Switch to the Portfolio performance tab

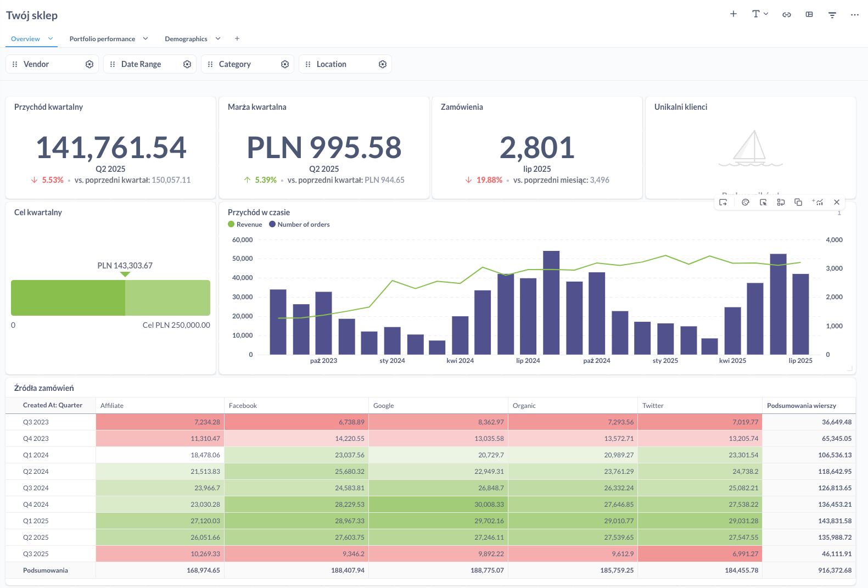pyautogui.click(x=102, y=39)
